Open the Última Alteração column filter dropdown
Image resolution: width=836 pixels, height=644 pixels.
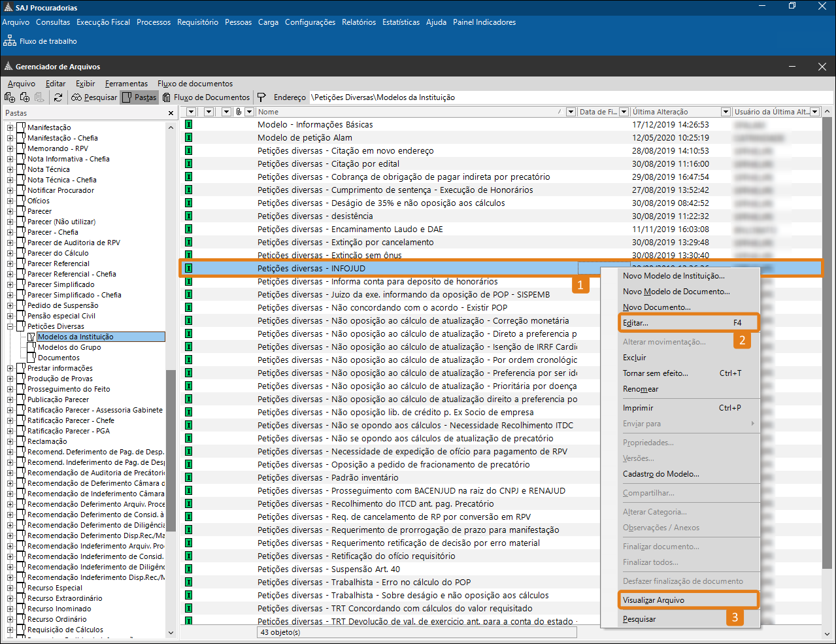pyautogui.click(x=725, y=112)
